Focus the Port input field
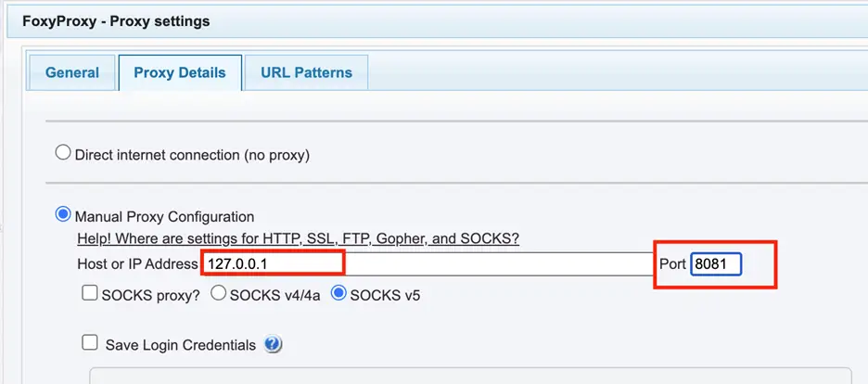This screenshot has height=384, width=868. point(716,264)
